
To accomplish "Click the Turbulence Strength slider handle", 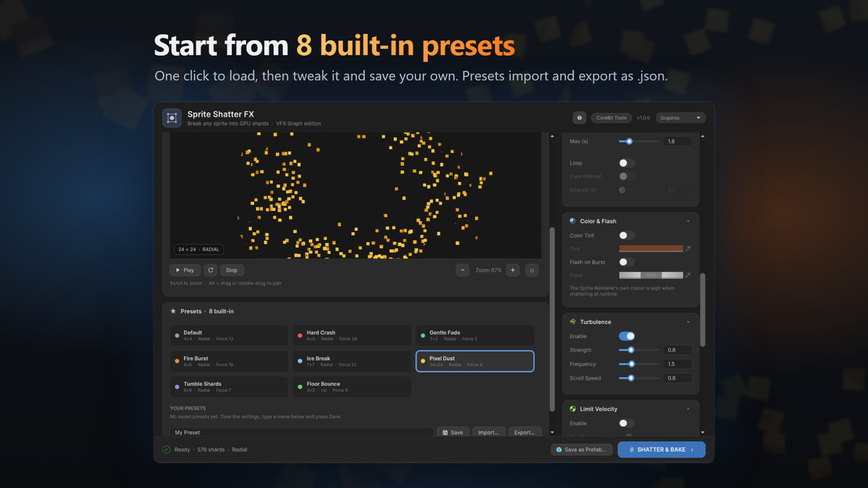I will point(631,350).
